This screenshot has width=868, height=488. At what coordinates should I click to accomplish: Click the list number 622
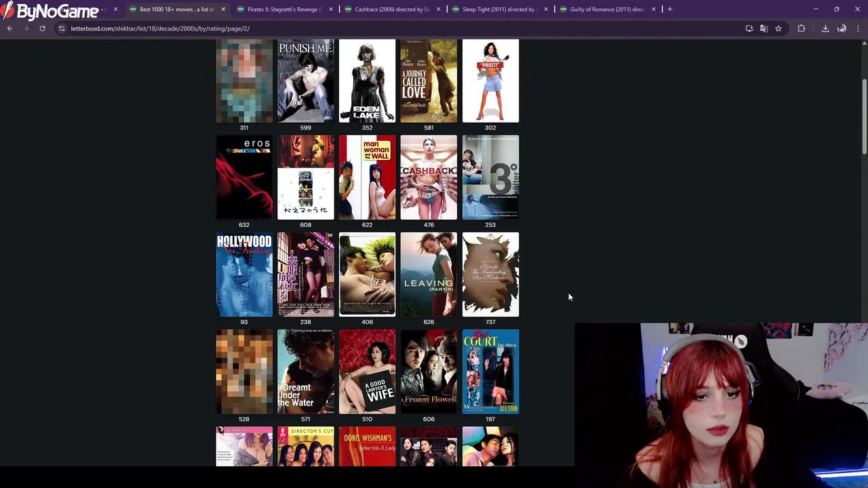tap(367, 224)
